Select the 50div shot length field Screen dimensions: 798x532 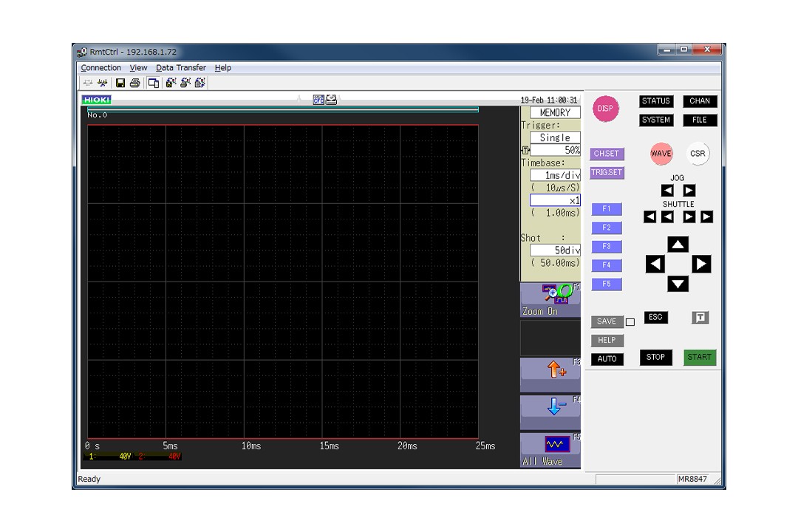pyautogui.click(x=555, y=250)
